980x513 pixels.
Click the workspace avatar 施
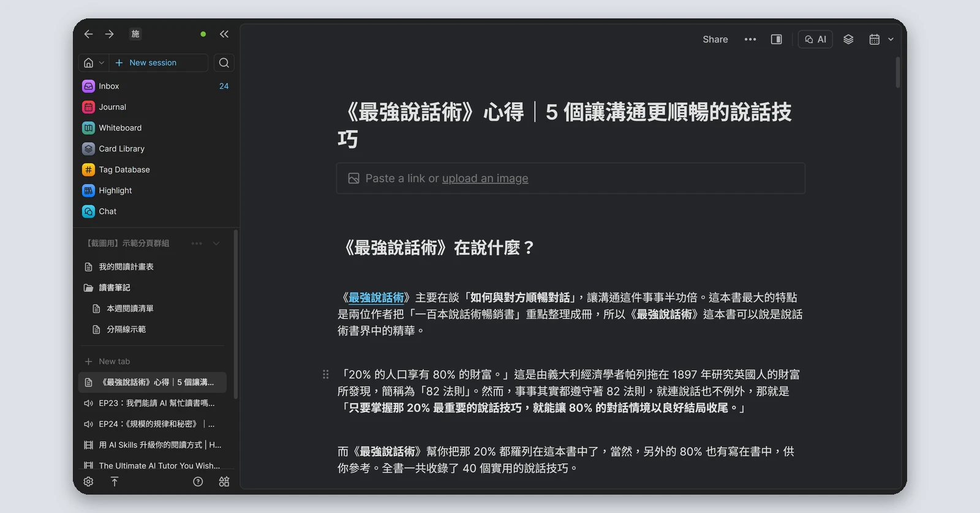tap(135, 34)
